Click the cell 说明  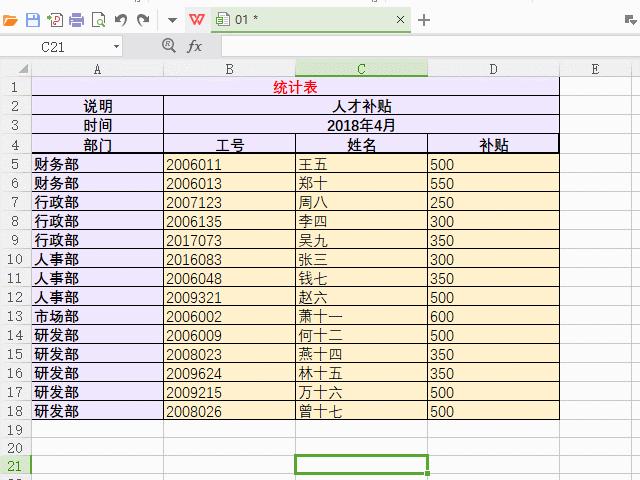[97, 106]
